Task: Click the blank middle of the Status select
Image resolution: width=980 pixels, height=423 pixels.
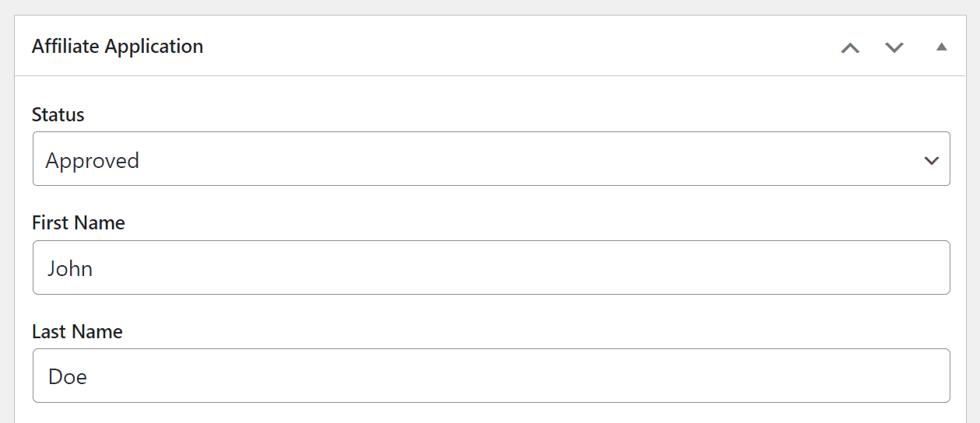Action: click(x=529, y=159)
